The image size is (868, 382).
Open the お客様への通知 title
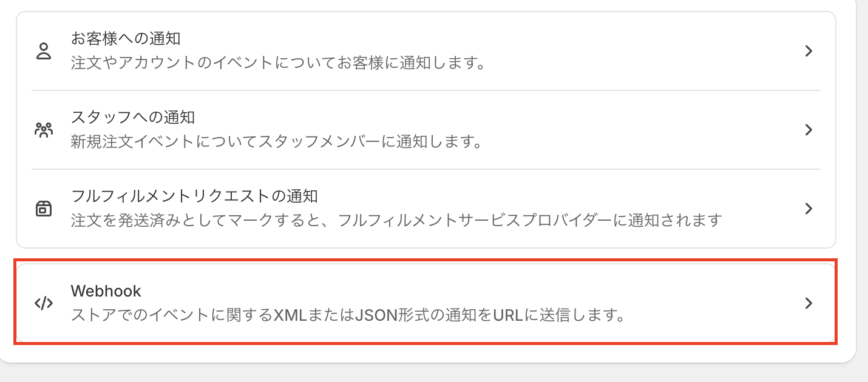[126, 39]
